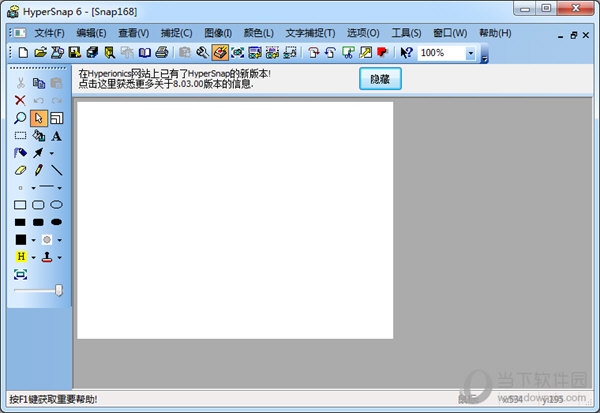Click the green frame with scissors icon

[x=348, y=52]
